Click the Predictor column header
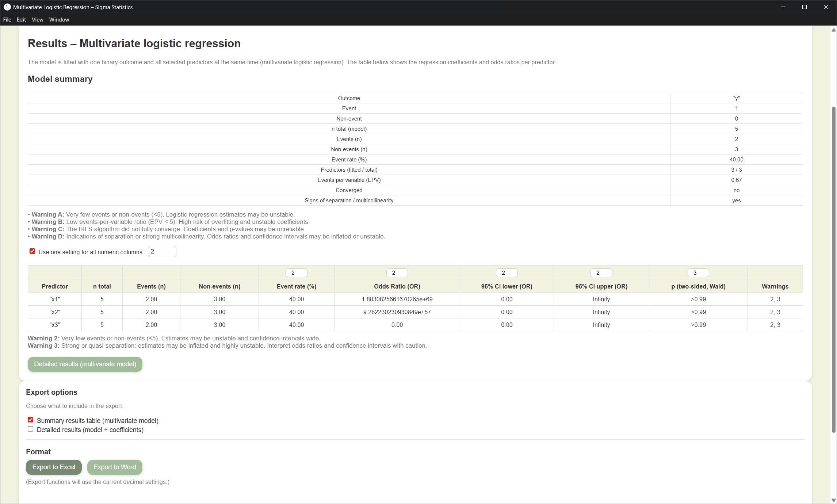 pyautogui.click(x=55, y=286)
